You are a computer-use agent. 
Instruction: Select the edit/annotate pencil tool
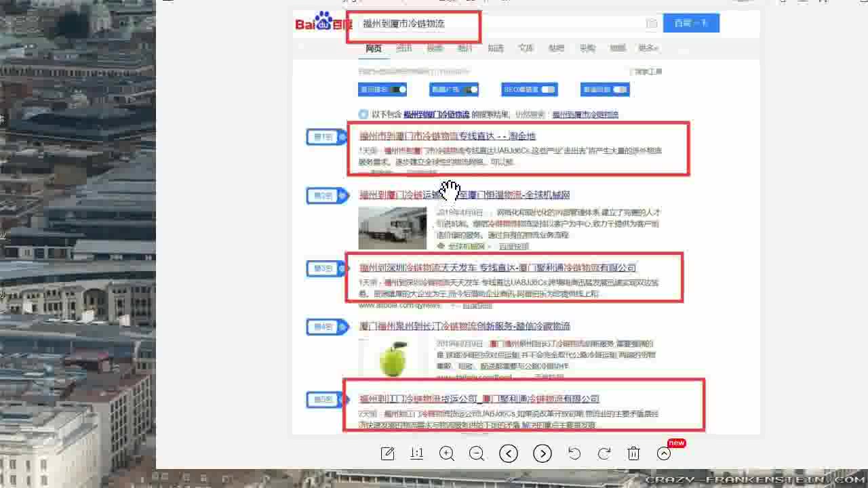387,453
